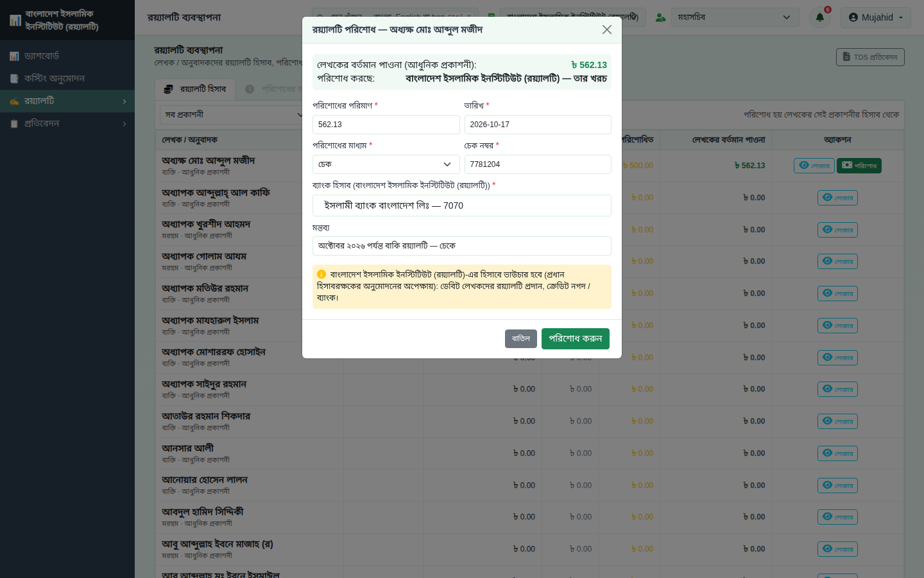Open ড্যাশবোর্ড from the sidebar
Screen dimensions: 924x578
(67, 56)
